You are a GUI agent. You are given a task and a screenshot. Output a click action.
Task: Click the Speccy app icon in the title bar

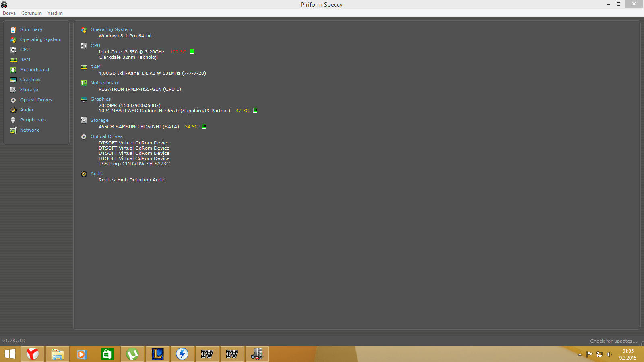tap(4, 4)
